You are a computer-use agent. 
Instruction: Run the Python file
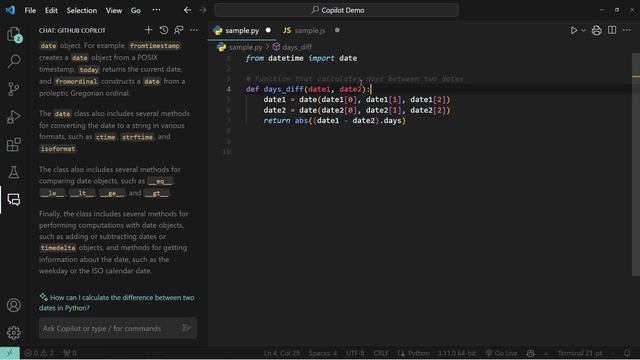click(573, 30)
